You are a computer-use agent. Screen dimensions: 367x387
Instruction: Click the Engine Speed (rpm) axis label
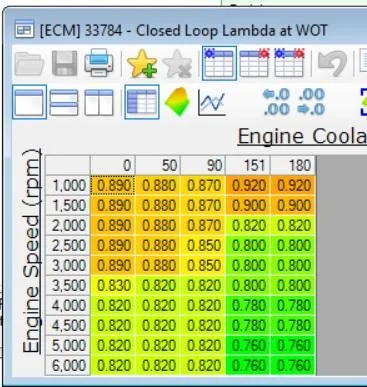pos(32,251)
